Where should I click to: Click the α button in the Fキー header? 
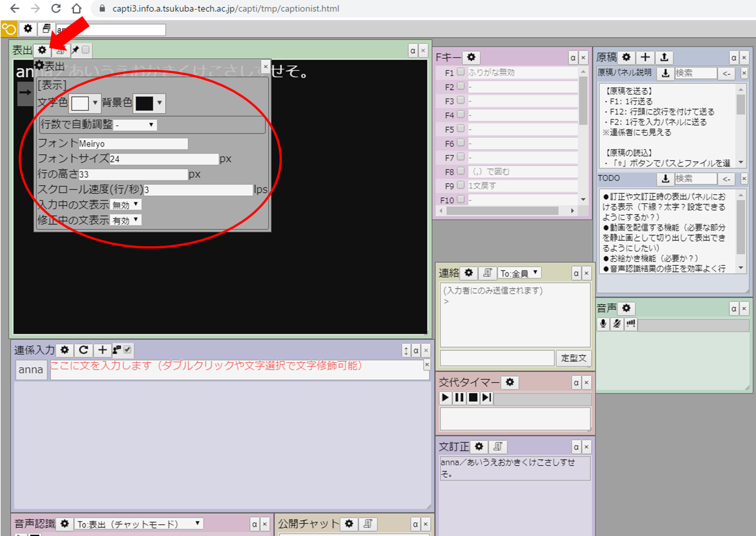[x=573, y=58]
